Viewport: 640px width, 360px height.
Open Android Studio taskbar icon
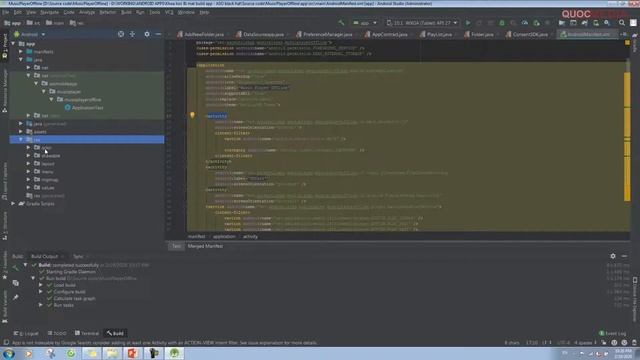tap(174, 353)
